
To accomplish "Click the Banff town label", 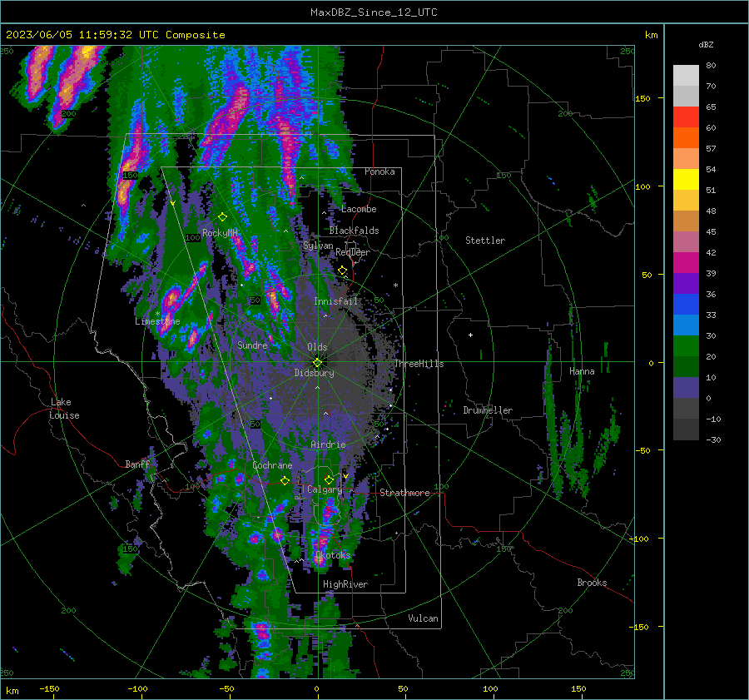I will 137,464.
